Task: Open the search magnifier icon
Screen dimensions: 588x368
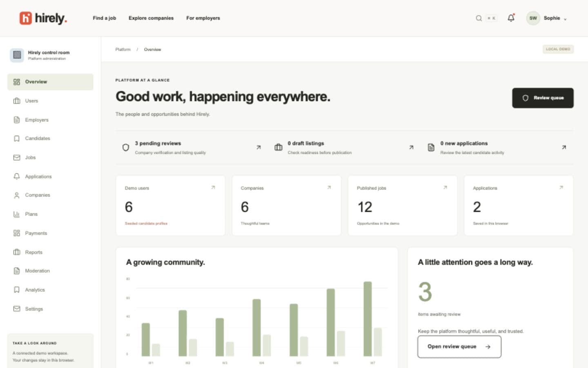Action: coord(479,18)
